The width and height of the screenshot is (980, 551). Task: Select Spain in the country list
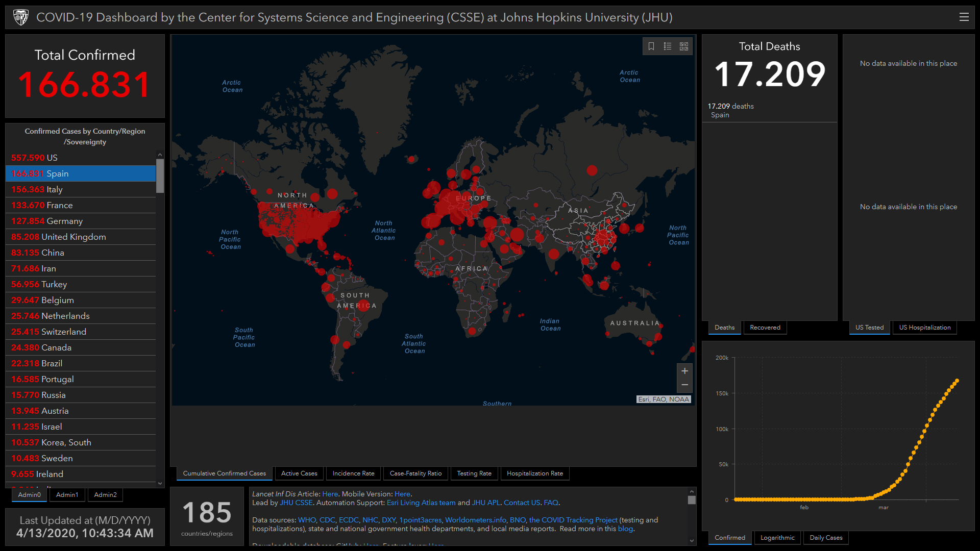81,173
